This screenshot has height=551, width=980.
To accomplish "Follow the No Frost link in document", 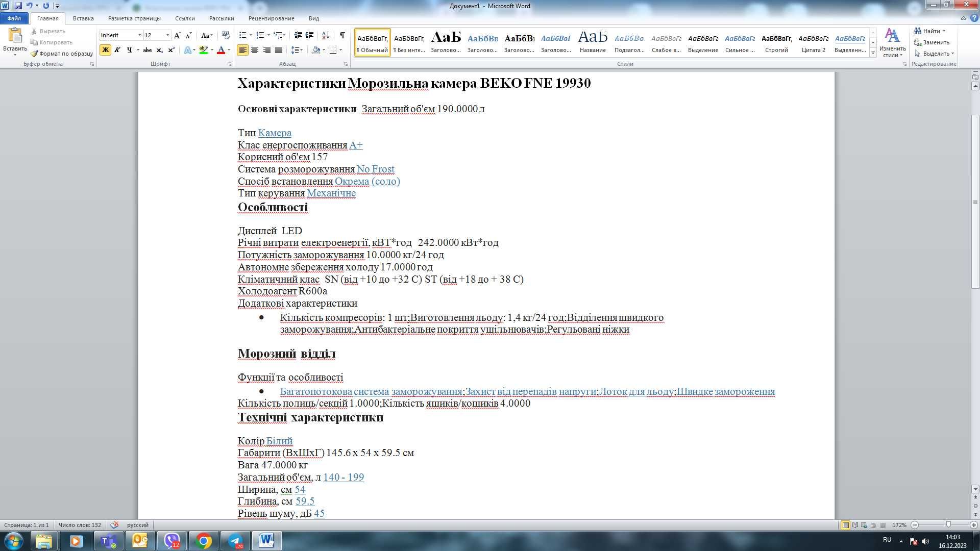I will (x=376, y=169).
